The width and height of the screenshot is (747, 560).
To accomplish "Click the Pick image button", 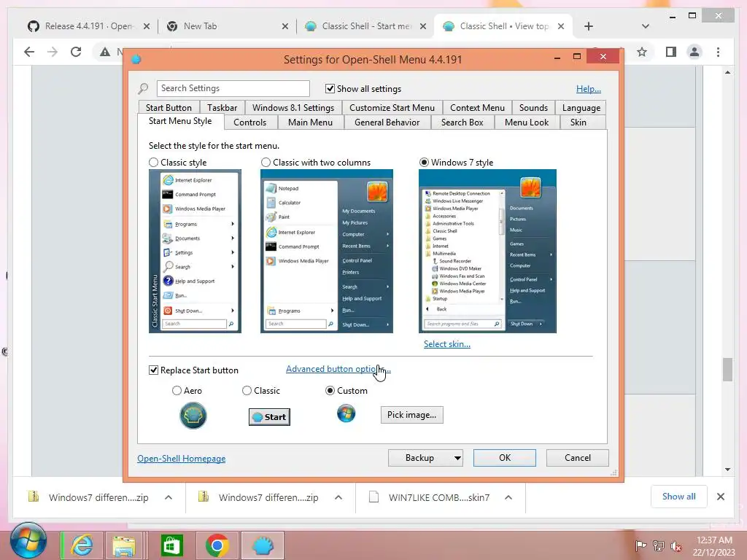I will (x=411, y=415).
